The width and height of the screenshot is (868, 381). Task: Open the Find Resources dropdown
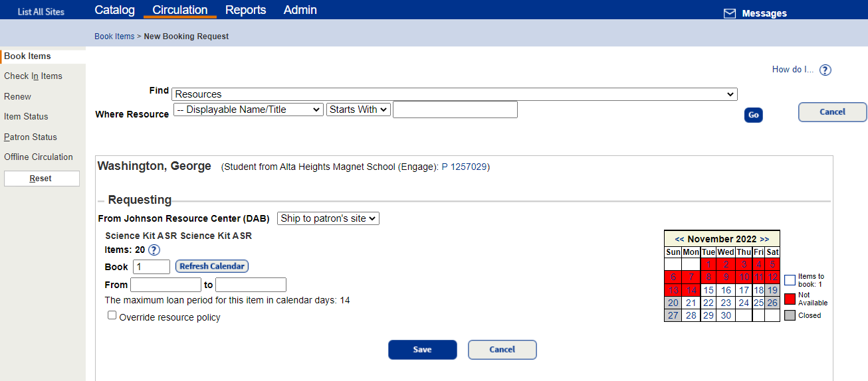tap(455, 94)
